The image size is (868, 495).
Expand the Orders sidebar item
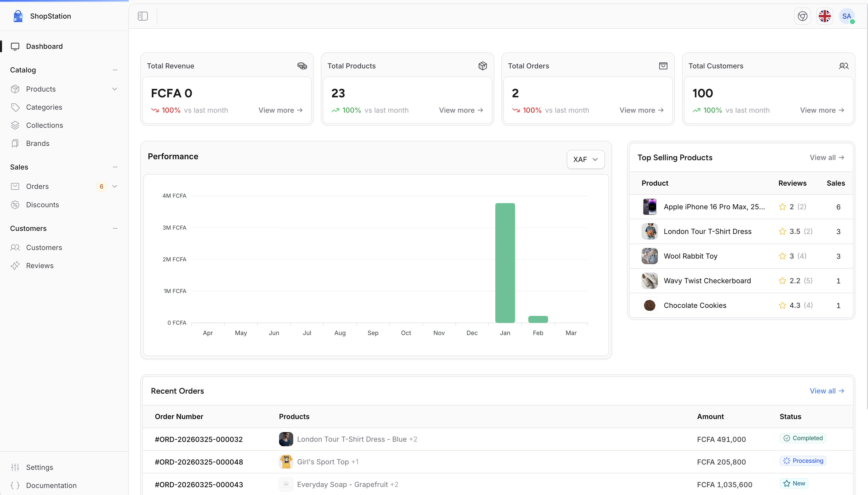(115, 186)
